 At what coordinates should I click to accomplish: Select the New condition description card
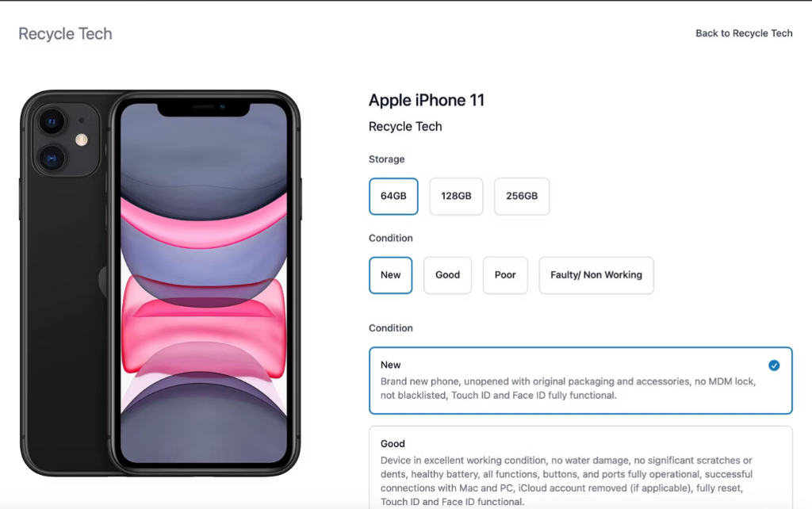pyautogui.click(x=580, y=381)
